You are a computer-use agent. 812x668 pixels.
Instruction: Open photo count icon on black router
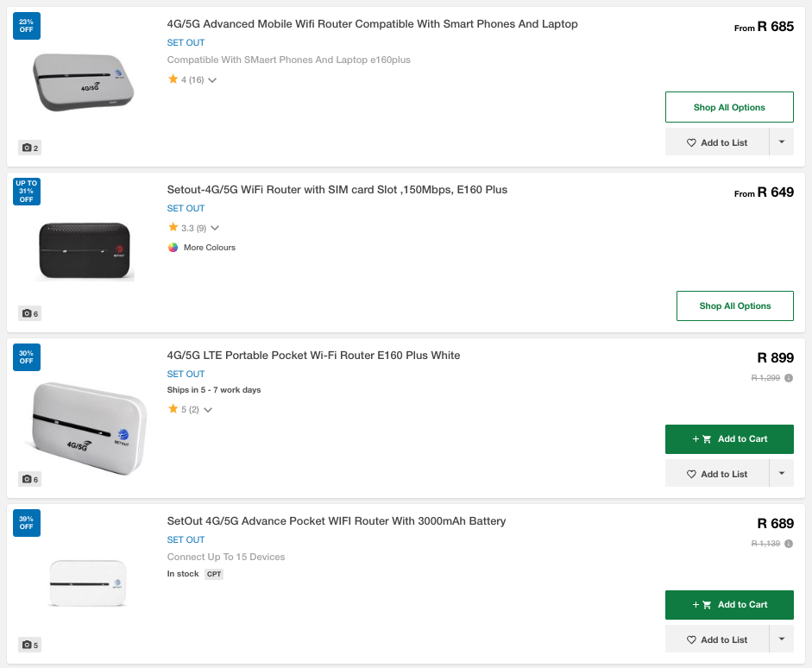click(29, 313)
